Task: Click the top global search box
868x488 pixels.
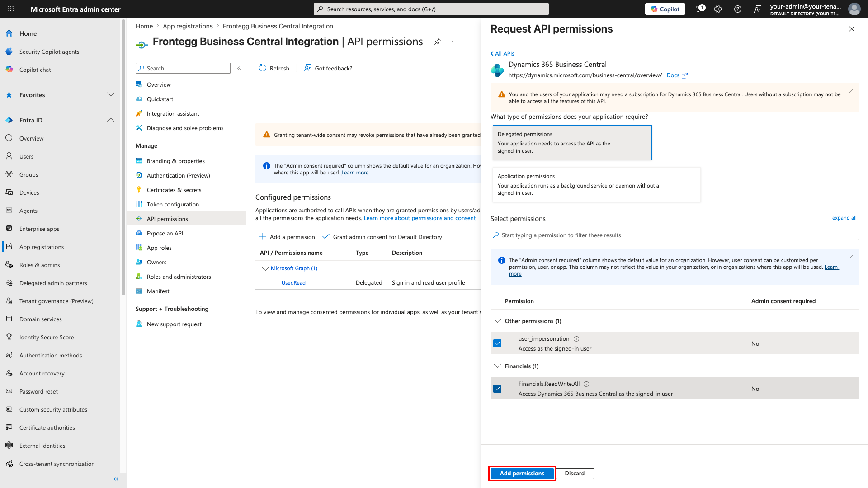Action: pos(431,9)
